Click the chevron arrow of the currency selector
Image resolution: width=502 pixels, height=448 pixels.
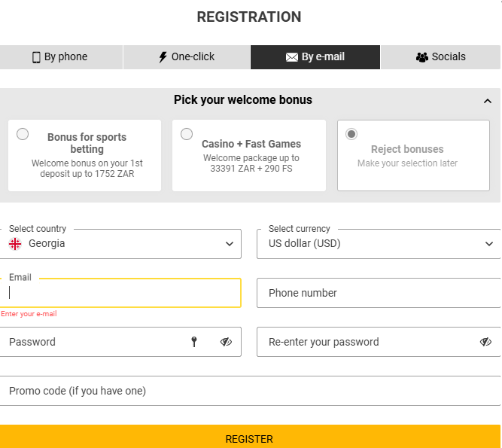click(489, 244)
